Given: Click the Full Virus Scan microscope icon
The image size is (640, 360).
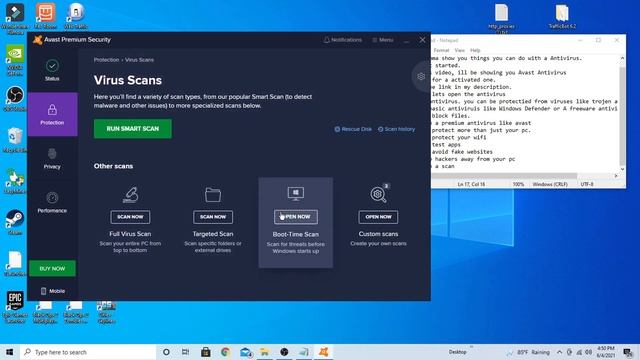Looking at the screenshot, I should click(130, 195).
